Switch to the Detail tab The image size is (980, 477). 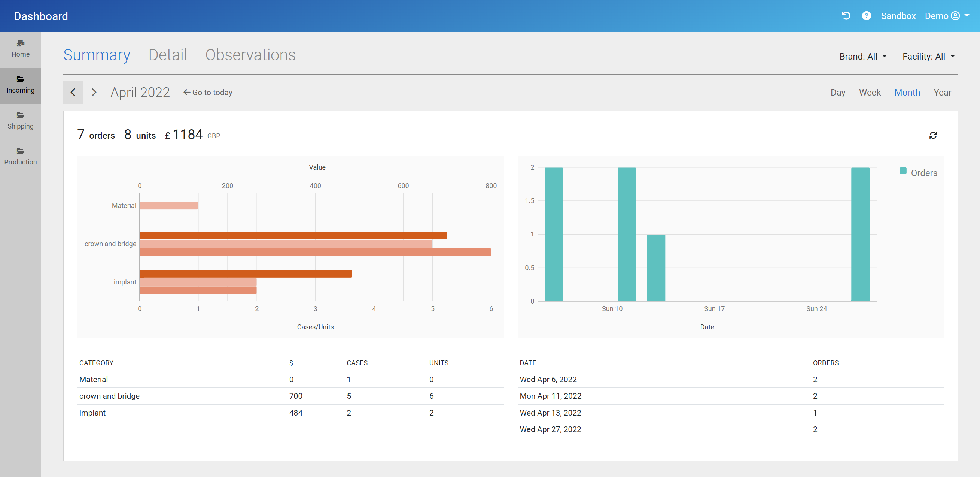[x=167, y=55]
